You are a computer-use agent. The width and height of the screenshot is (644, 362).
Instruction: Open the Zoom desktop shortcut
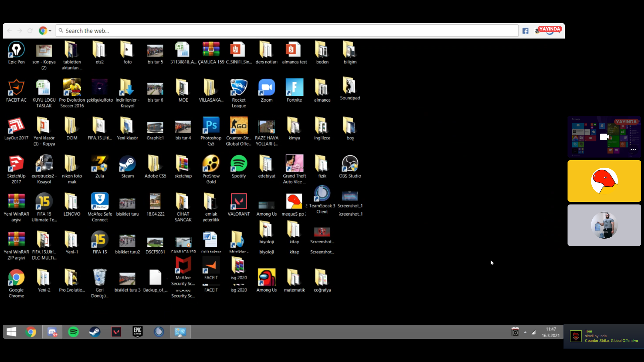[x=267, y=88]
